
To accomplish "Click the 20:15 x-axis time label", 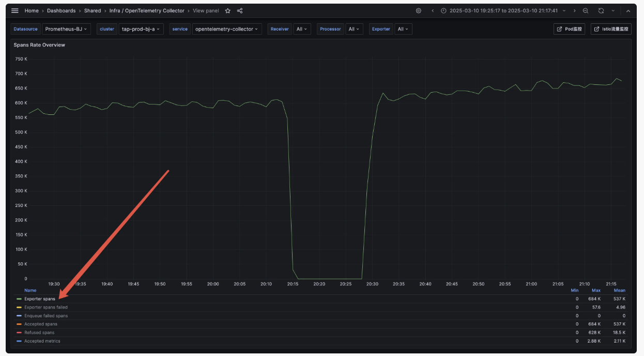I will 293,284.
